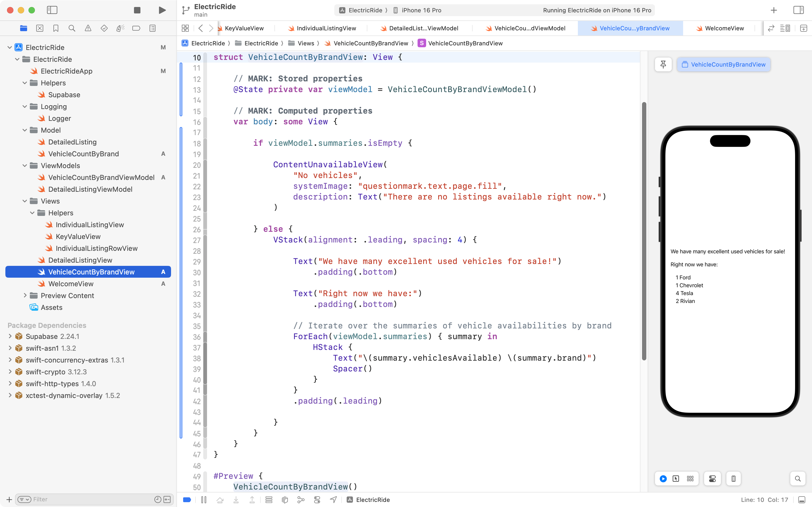Click the VehicleCountByBrandView preview button
This screenshot has width=812, height=507.
point(724,64)
